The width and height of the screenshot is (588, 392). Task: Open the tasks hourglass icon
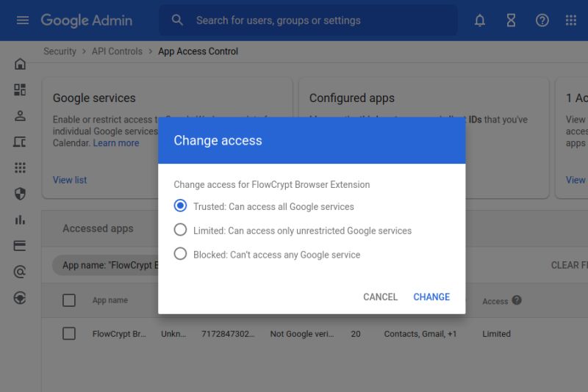tap(511, 21)
